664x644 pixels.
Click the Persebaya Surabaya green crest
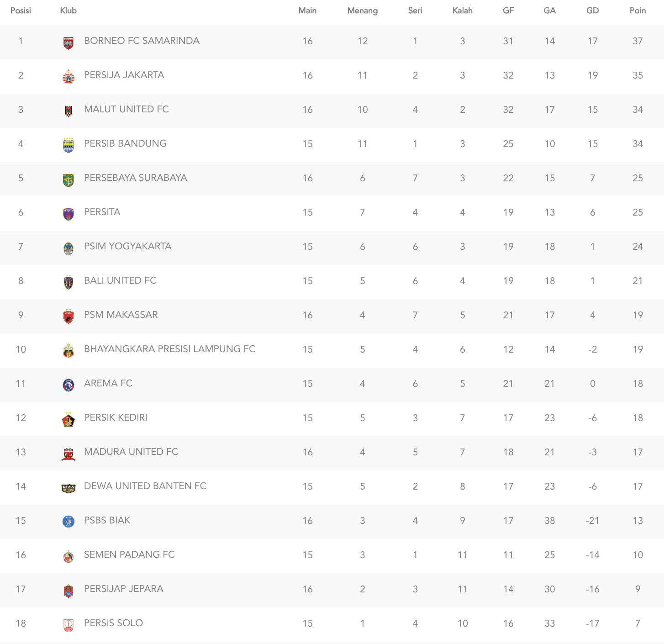(x=69, y=180)
